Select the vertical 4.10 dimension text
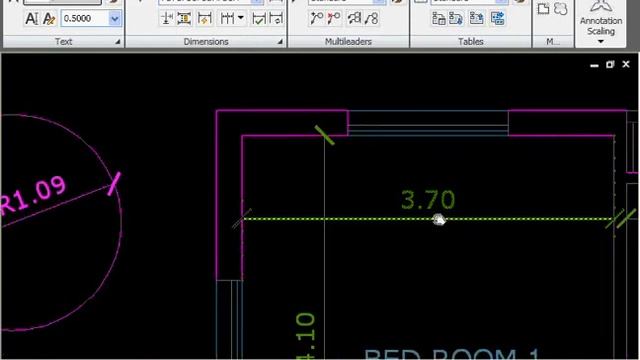This screenshot has width=640, height=360. [x=306, y=336]
